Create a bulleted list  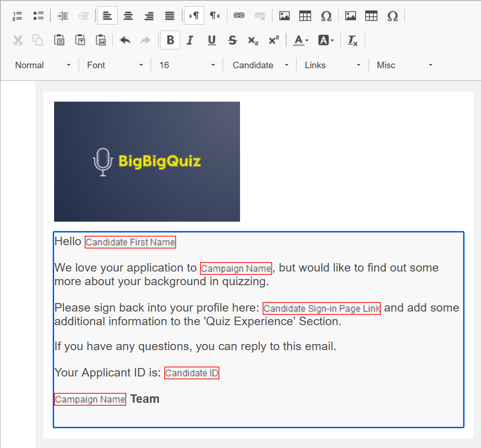tap(39, 16)
